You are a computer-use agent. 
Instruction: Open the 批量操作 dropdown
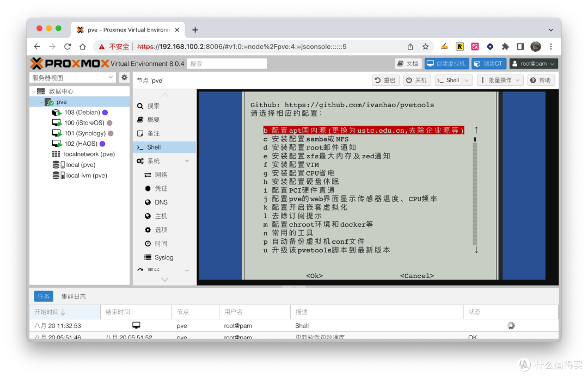(x=500, y=80)
